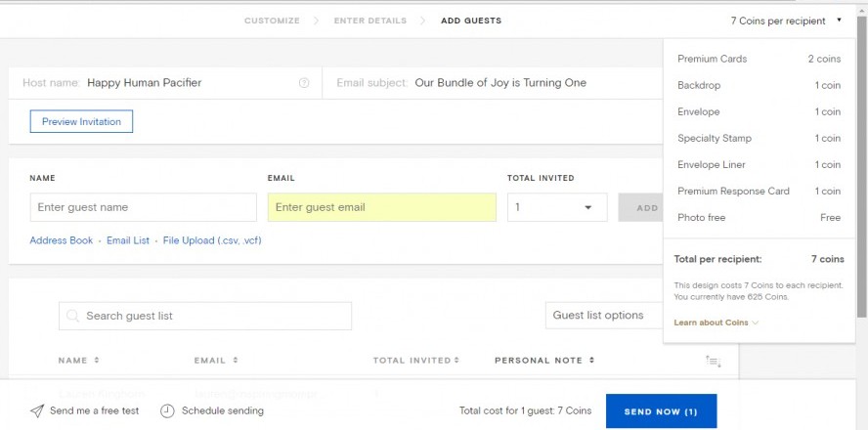The image size is (868, 430).
Task: Expand Learn about Coins
Action: [716, 322]
